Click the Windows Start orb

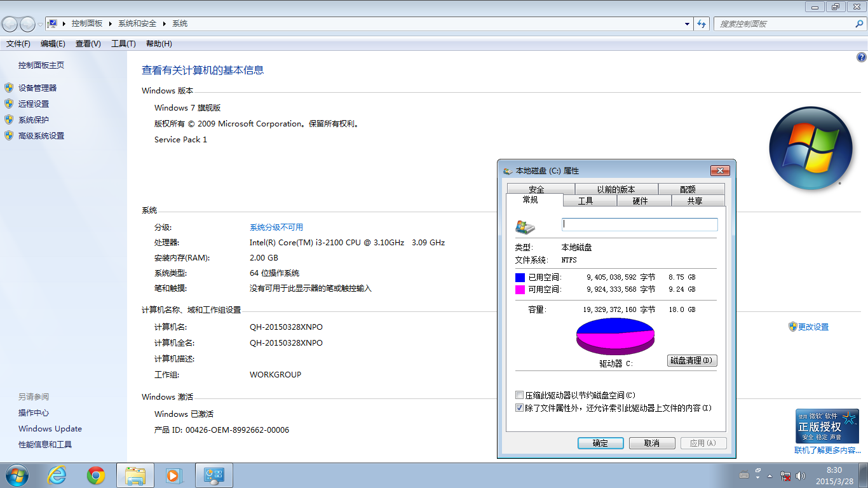(x=17, y=475)
